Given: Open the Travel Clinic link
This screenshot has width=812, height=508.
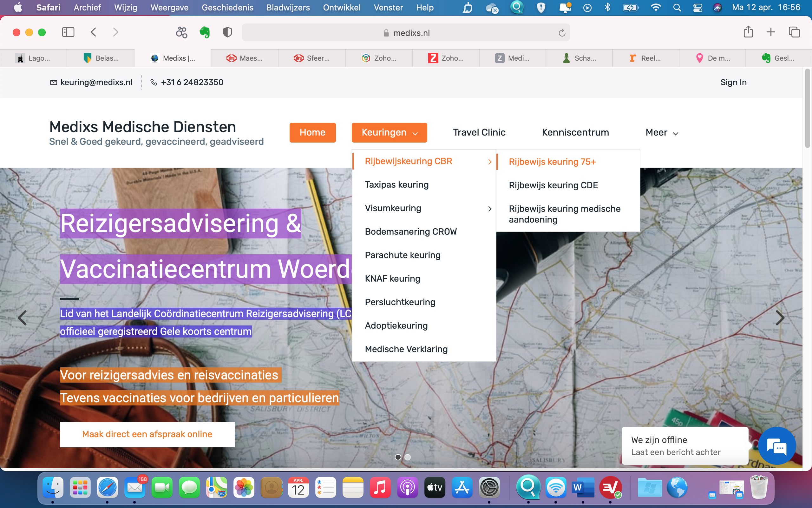Looking at the screenshot, I should click(479, 133).
